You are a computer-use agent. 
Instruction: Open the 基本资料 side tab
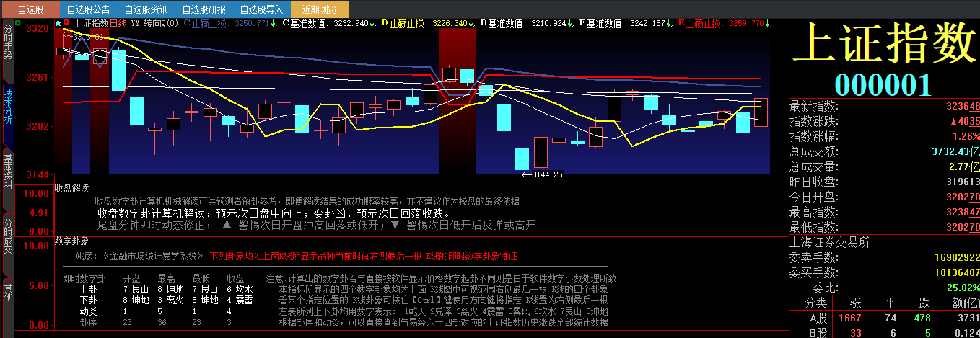pyautogui.click(x=8, y=171)
